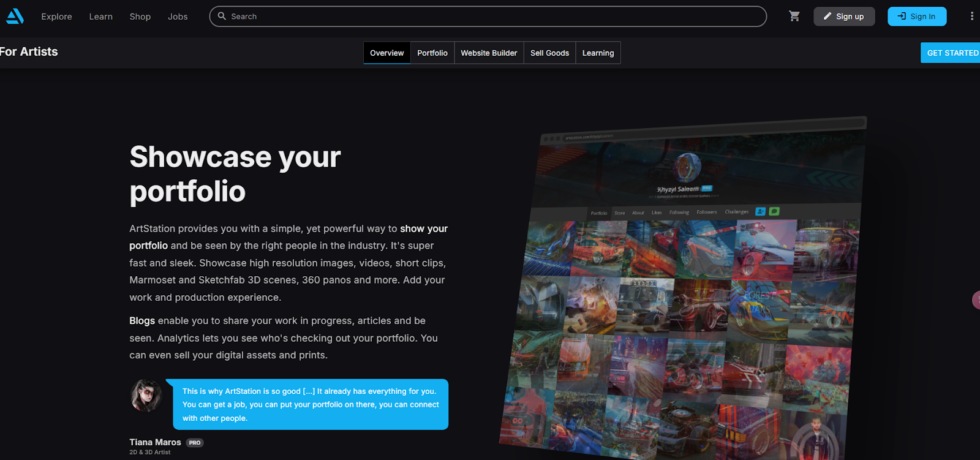Click the portfolio mockup preview image
This screenshot has height=460, width=980.
(683, 288)
